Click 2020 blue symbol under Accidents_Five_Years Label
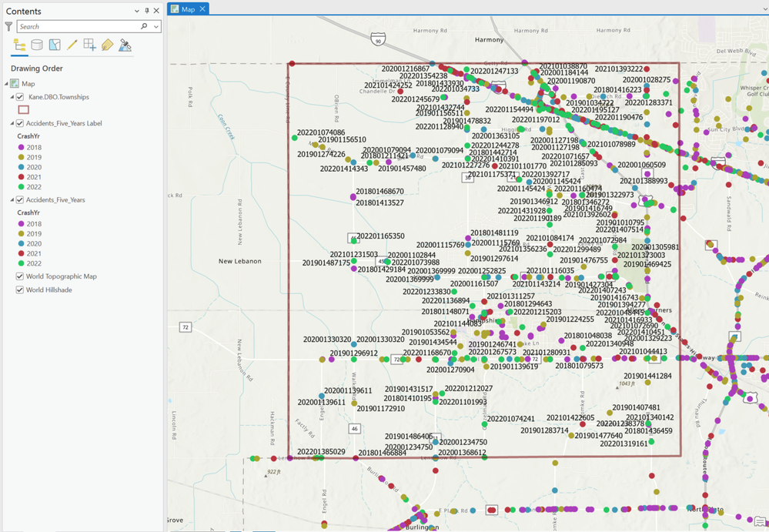The width and height of the screenshot is (769, 532). pos(21,167)
